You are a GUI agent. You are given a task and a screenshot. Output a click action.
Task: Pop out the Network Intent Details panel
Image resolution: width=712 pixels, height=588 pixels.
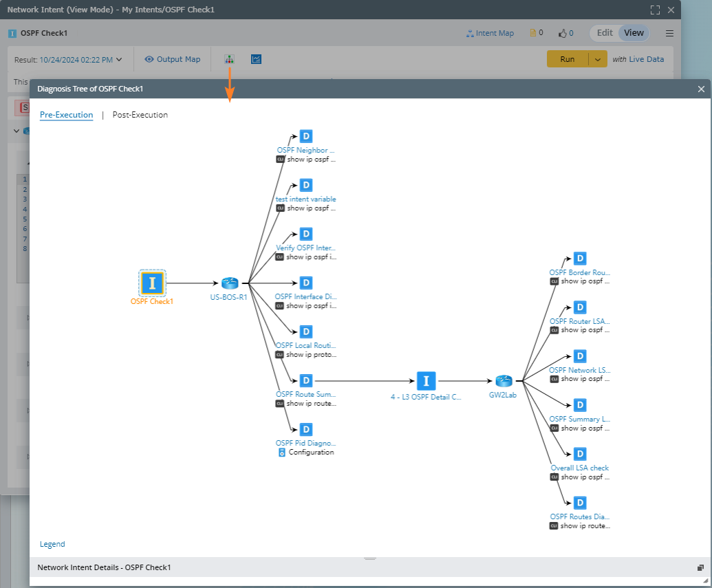[700, 567]
